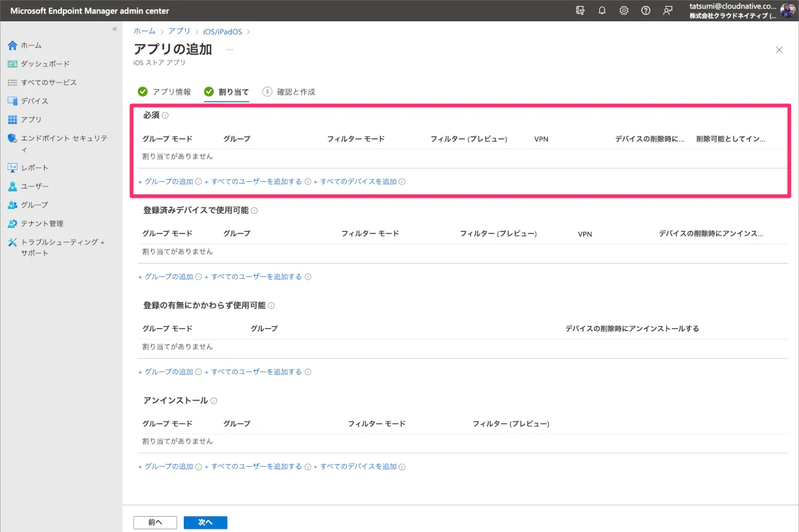799x532 pixels.
Task: Click the Endpoint security shield icon
Action: [12, 138]
